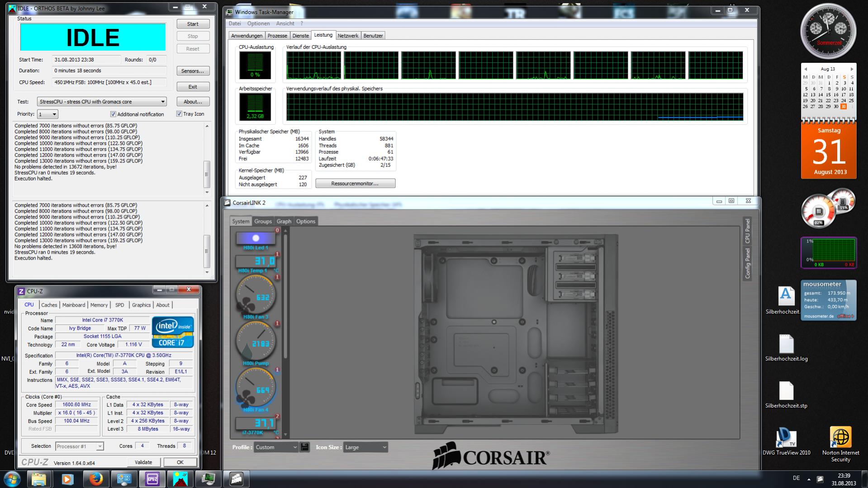This screenshot has height=488, width=868.
Task: Open the Memory tab in CPU-Z
Action: [x=99, y=305]
